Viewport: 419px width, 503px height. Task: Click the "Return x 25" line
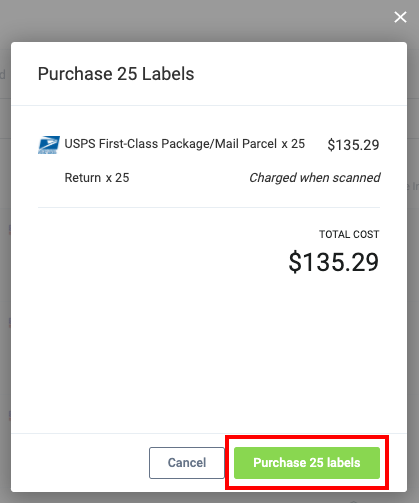97,178
